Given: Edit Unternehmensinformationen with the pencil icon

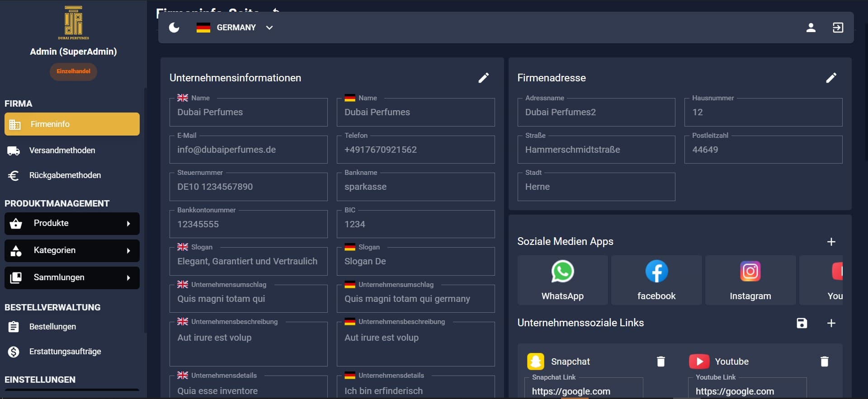Looking at the screenshot, I should (483, 78).
